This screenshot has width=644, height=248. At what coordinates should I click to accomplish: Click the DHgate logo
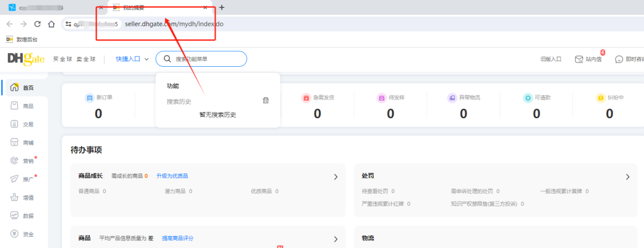26,58
